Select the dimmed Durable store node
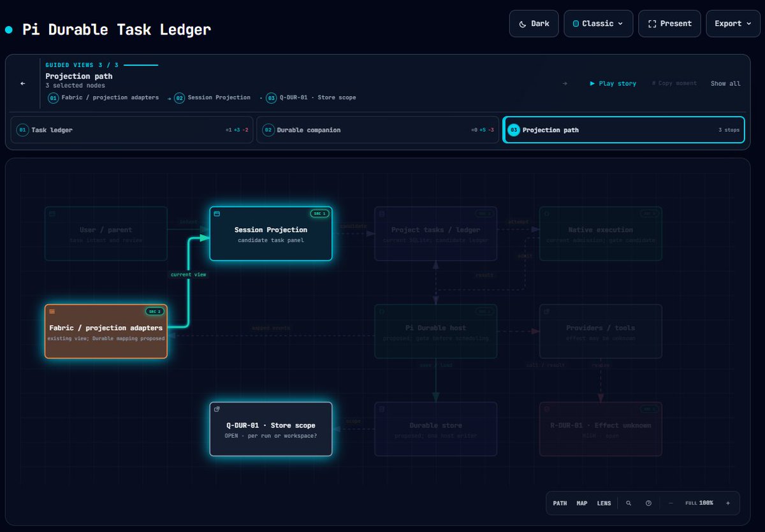Screen dimensions: 765x532 (x=436, y=429)
